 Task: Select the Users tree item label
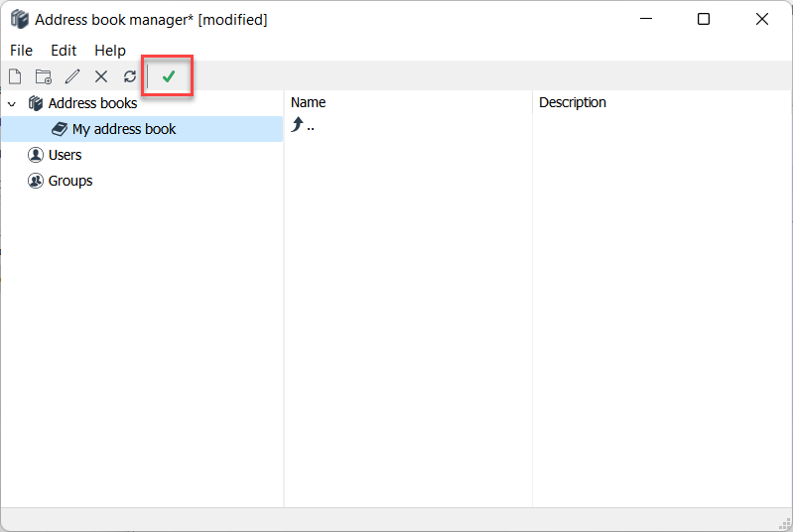pyautogui.click(x=66, y=155)
